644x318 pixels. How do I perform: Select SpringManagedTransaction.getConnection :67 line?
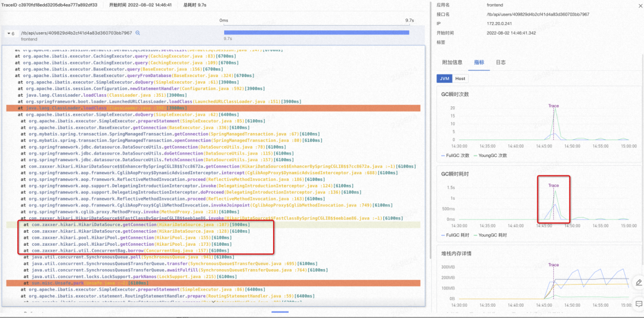[x=170, y=134]
